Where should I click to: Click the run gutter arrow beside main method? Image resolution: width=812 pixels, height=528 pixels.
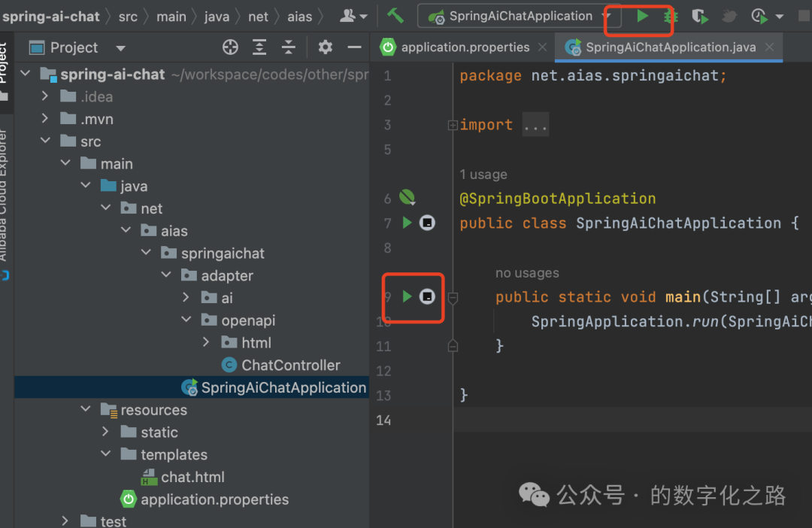[x=407, y=296]
